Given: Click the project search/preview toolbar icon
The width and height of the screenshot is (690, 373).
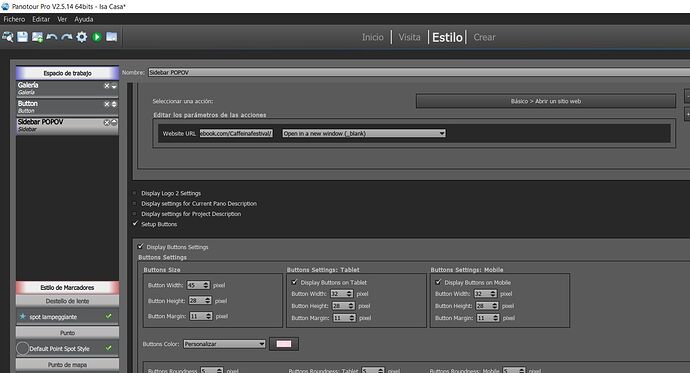Looking at the screenshot, I should tap(7, 37).
